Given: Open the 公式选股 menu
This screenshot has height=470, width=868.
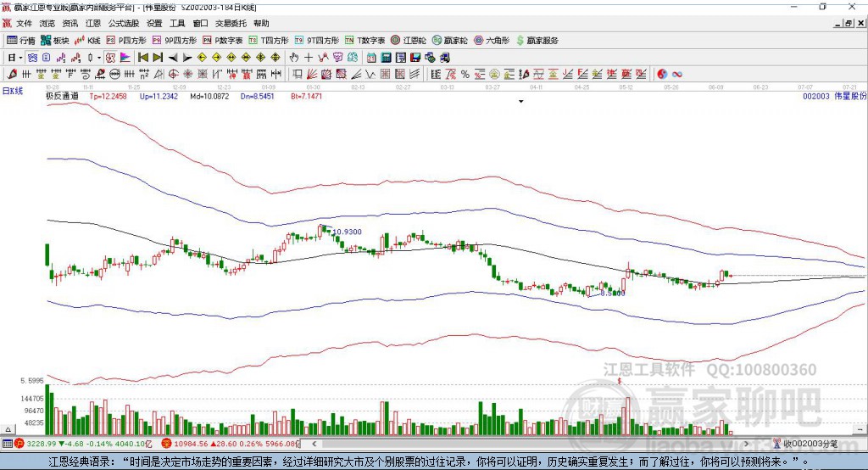Looking at the screenshot, I should (124, 23).
